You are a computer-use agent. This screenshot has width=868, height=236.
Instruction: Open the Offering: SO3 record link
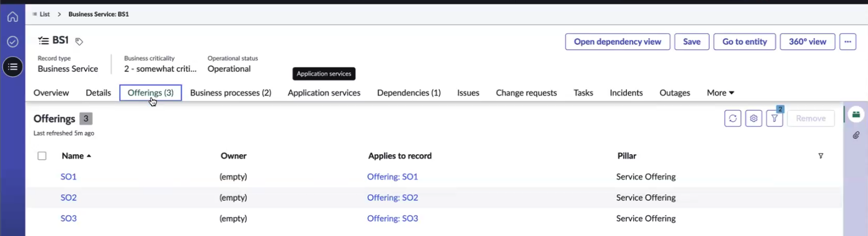click(x=393, y=219)
